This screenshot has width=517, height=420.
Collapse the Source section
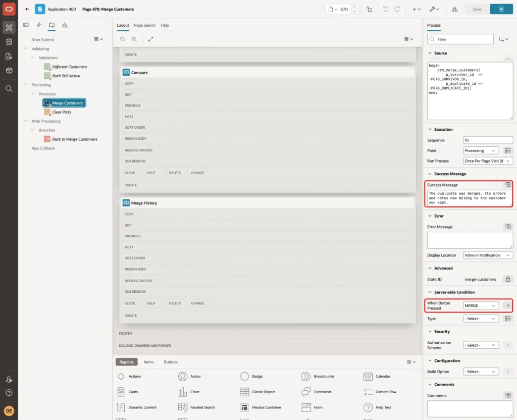tap(430, 53)
